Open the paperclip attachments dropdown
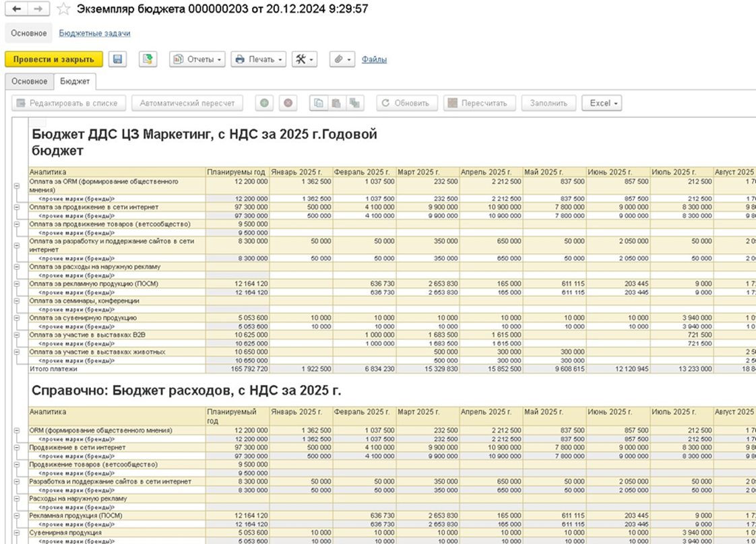Image resolution: width=756 pixels, height=544 pixels. 342,59
